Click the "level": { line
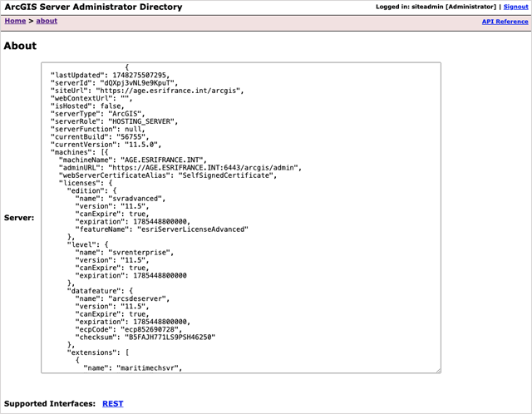This screenshot has height=414, width=532. 87,244
